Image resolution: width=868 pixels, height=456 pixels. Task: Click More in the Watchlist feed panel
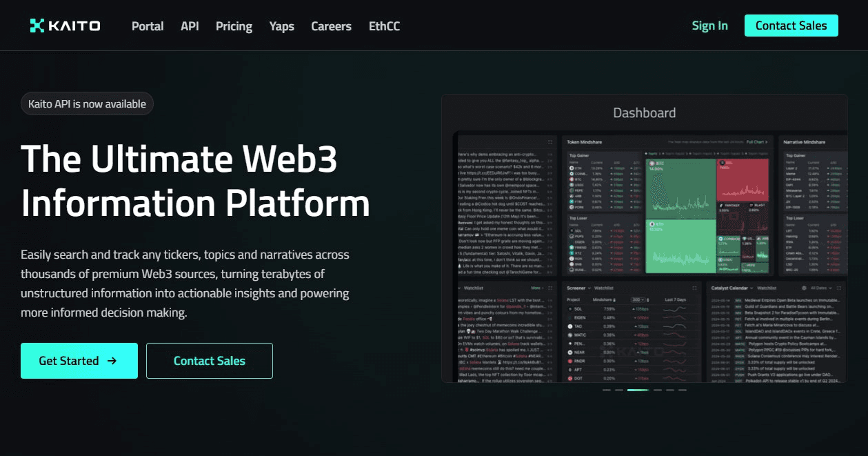click(536, 288)
